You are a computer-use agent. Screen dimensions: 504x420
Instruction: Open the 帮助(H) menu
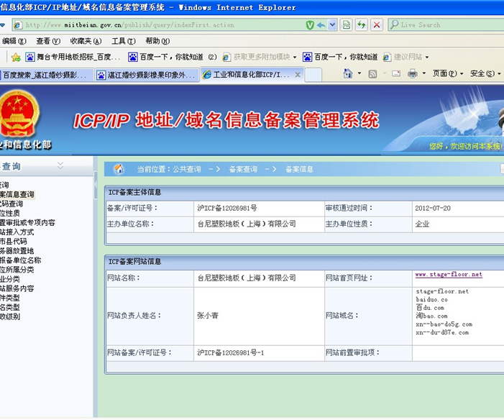pos(157,41)
